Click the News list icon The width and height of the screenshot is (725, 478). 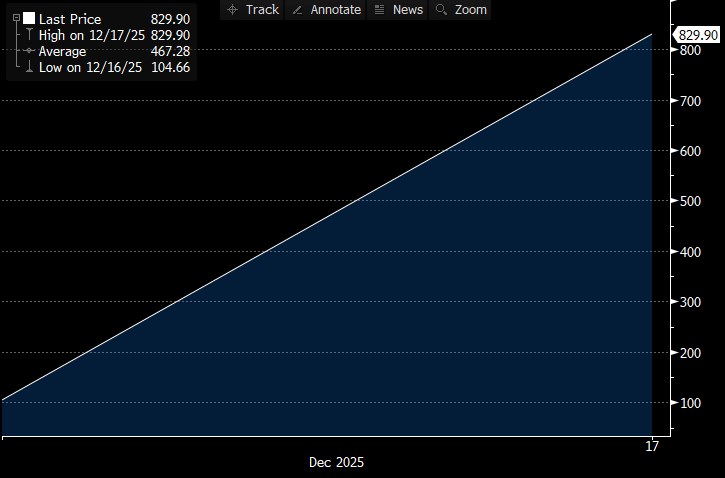[x=380, y=10]
